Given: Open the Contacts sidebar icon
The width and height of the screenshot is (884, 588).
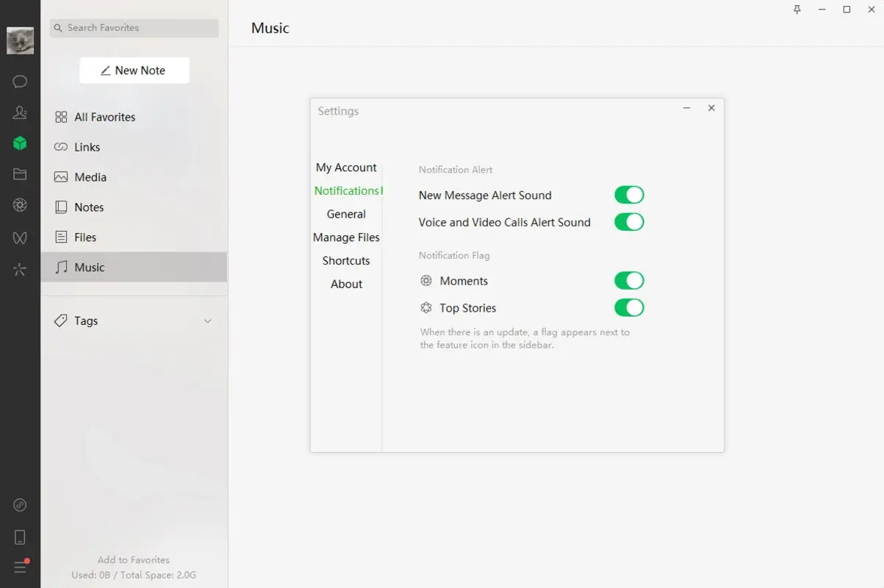Looking at the screenshot, I should (x=20, y=112).
